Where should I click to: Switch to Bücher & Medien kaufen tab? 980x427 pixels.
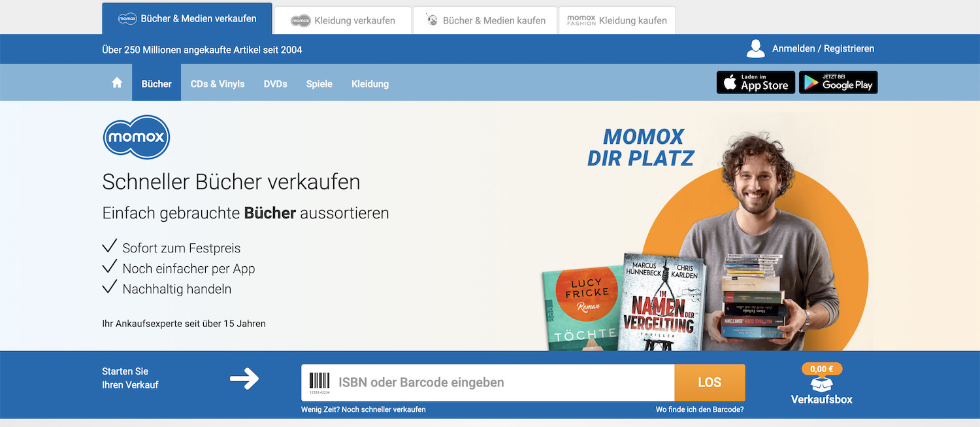(485, 20)
